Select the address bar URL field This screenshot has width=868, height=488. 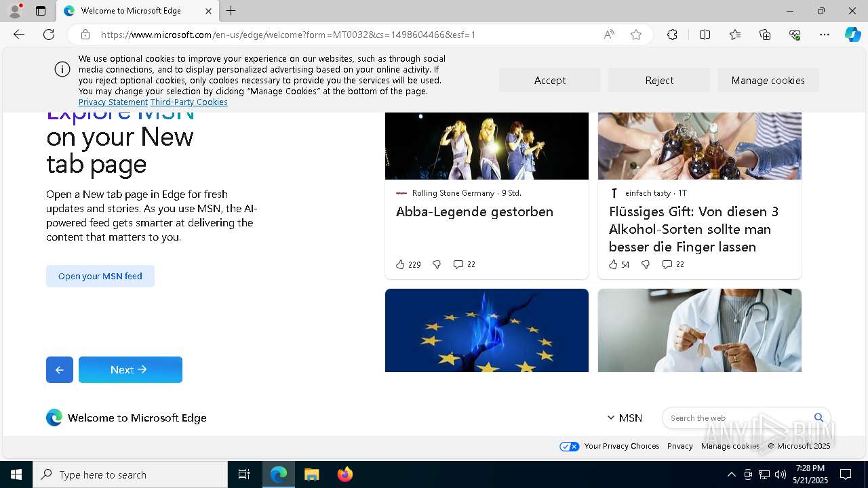(x=346, y=35)
